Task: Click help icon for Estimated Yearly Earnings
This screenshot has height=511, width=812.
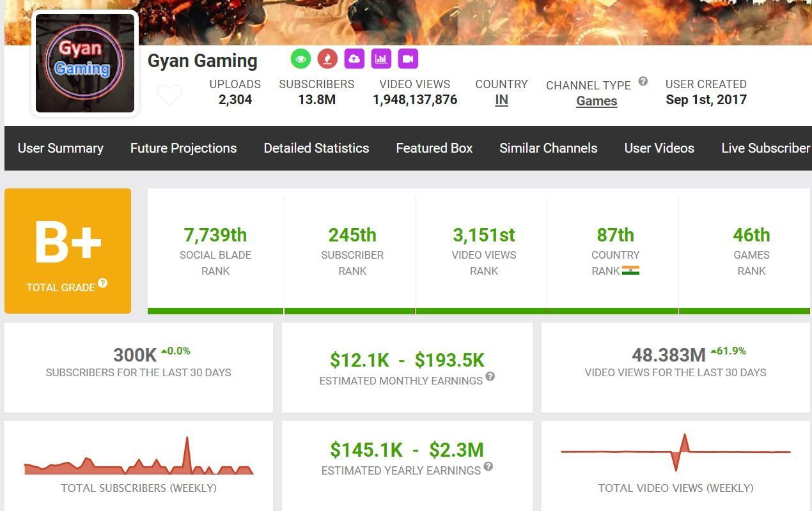Action: [x=488, y=466]
